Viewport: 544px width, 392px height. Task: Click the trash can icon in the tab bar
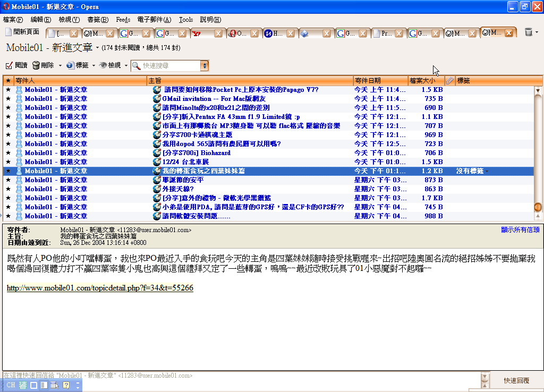[x=529, y=32]
